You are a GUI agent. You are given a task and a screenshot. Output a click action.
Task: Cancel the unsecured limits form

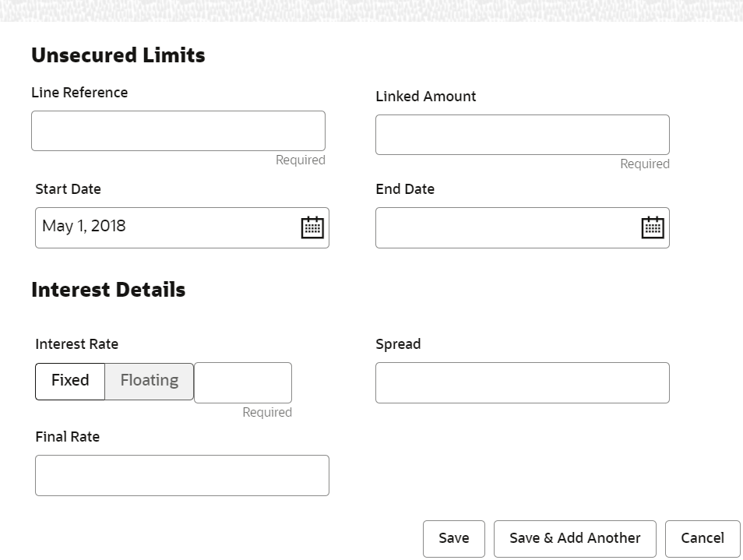(x=703, y=538)
